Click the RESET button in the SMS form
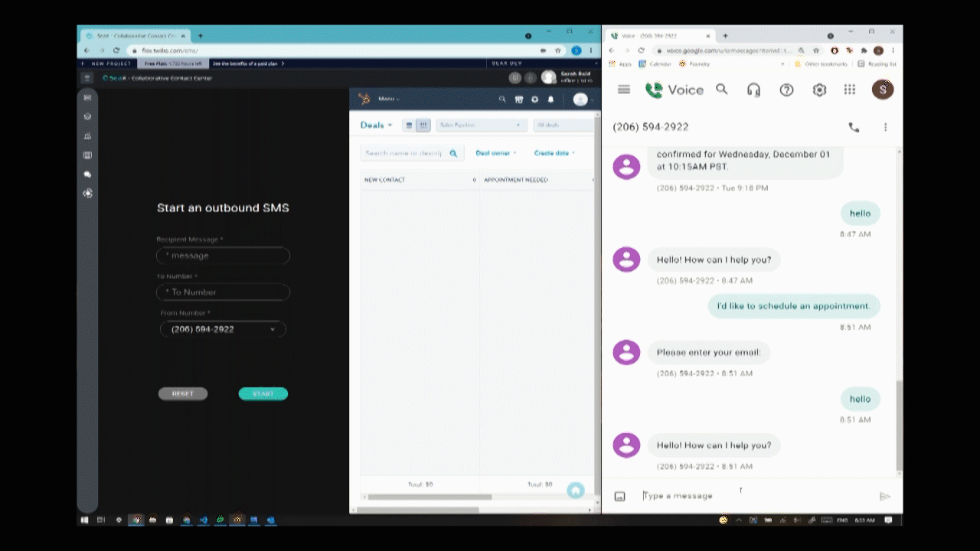This screenshot has height=551, width=980. (182, 393)
